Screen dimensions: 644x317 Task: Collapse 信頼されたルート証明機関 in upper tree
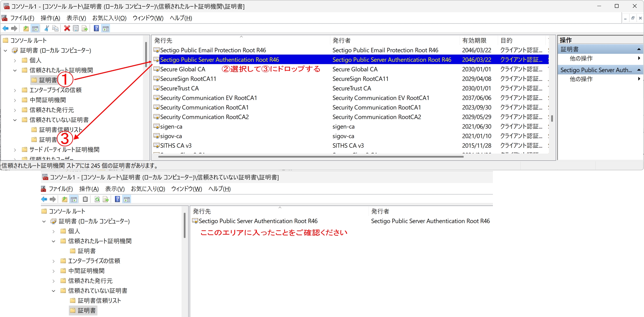coord(15,70)
